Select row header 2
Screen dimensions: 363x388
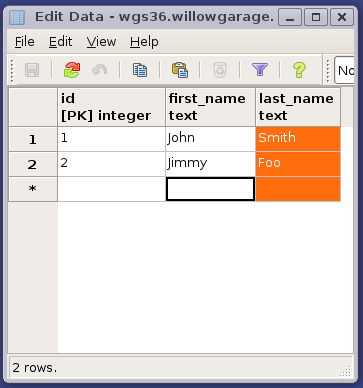[x=33, y=164]
